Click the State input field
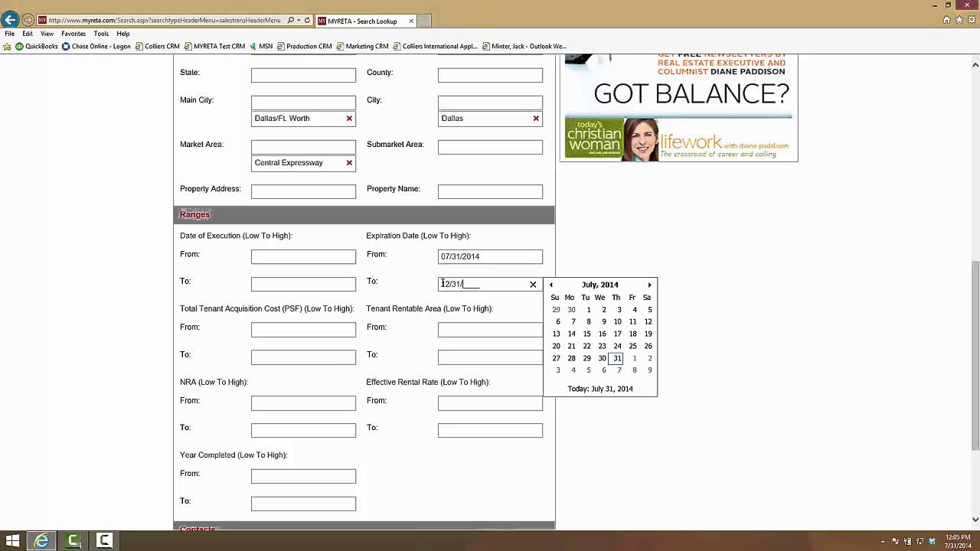The image size is (980, 551). click(x=303, y=75)
